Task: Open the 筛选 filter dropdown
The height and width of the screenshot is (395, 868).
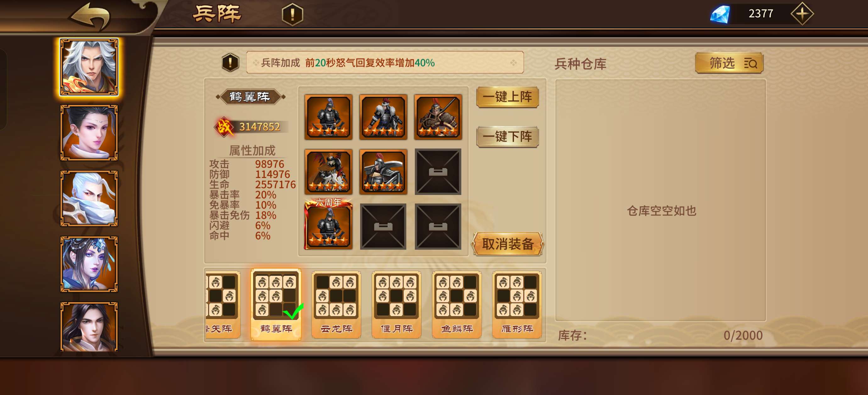Action: click(x=730, y=63)
